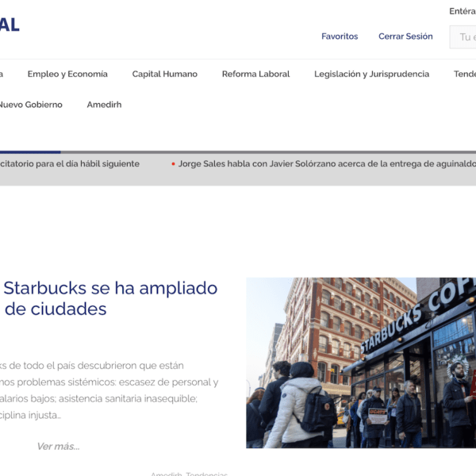Click Cerrar Sesión to log out
Image resolution: width=476 pixels, height=476 pixels.
405,36
